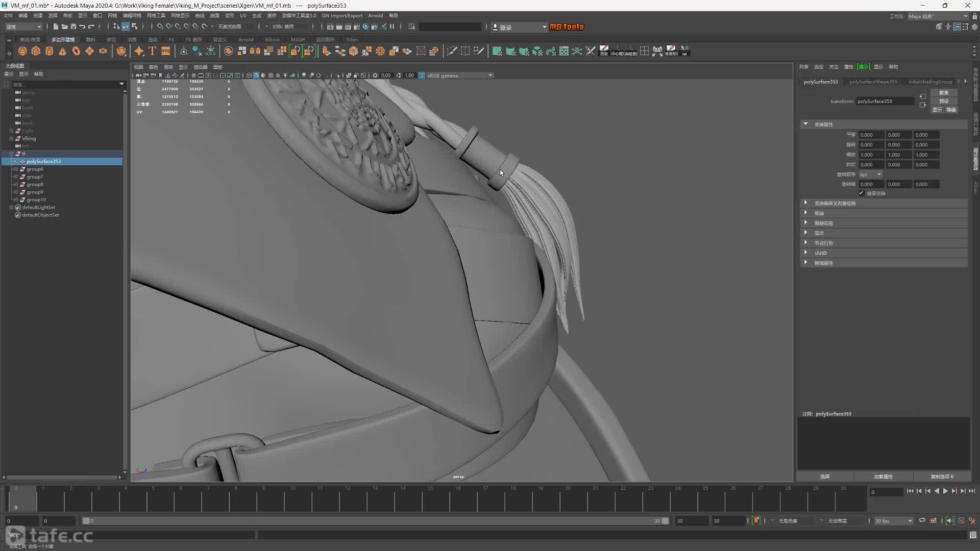This screenshot has height=551, width=980.
Task: Click the Polygon Type text tool icon
Action: point(152,51)
